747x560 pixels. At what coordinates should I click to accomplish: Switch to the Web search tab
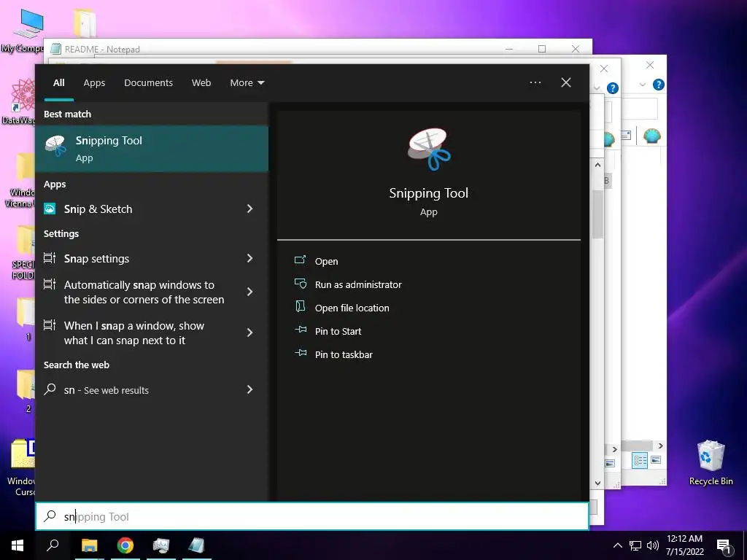point(201,82)
